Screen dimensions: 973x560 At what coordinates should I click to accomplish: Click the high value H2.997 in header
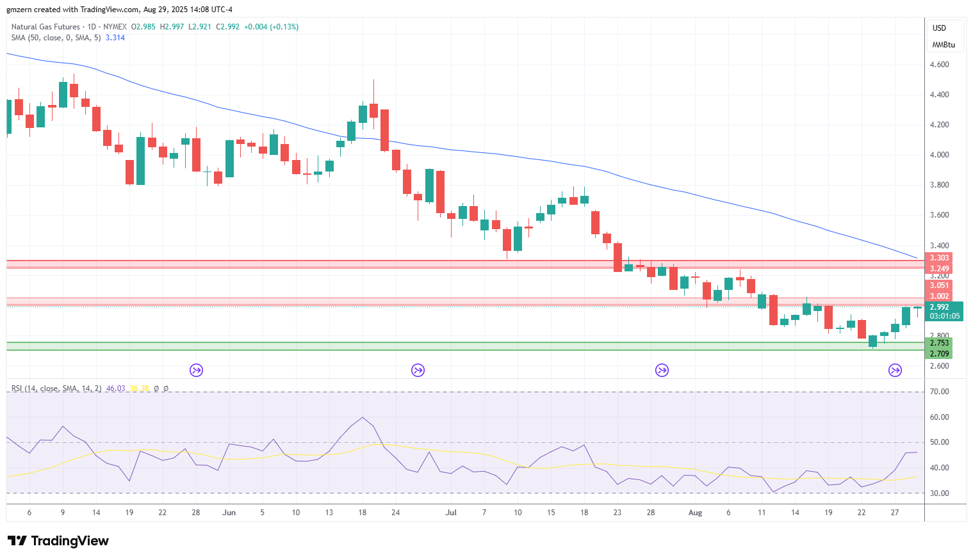click(172, 27)
